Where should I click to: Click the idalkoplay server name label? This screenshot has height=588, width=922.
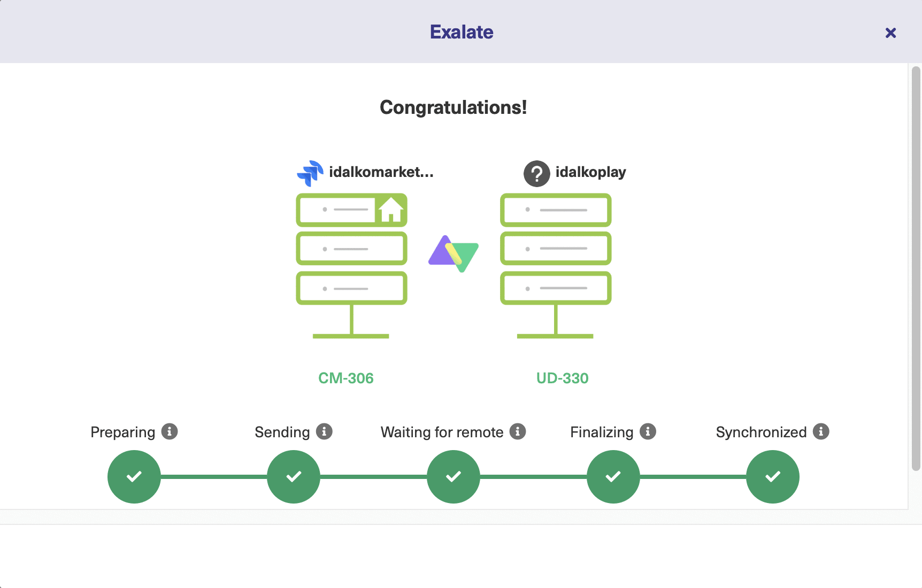tap(590, 172)
